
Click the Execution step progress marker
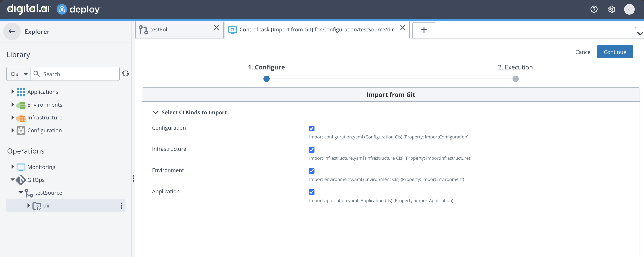coord(516,79)
